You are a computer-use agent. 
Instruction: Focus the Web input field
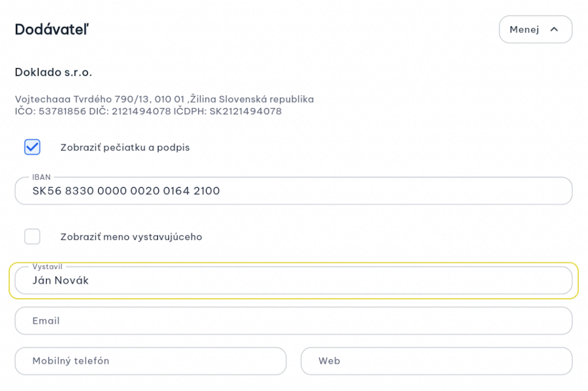(436, 361)
